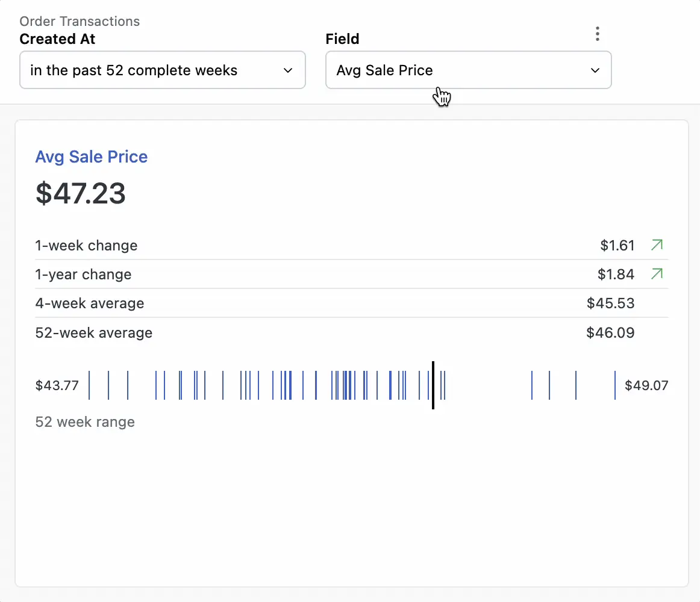This screenshot has height=602, width=700.
Task: Click the black current-value marker on range chart
Action: tap(433, 385)
